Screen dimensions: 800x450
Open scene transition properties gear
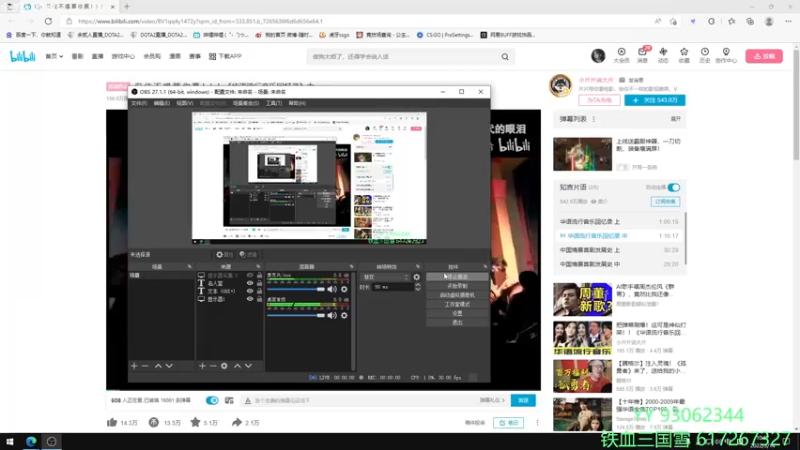pos(416,277)
